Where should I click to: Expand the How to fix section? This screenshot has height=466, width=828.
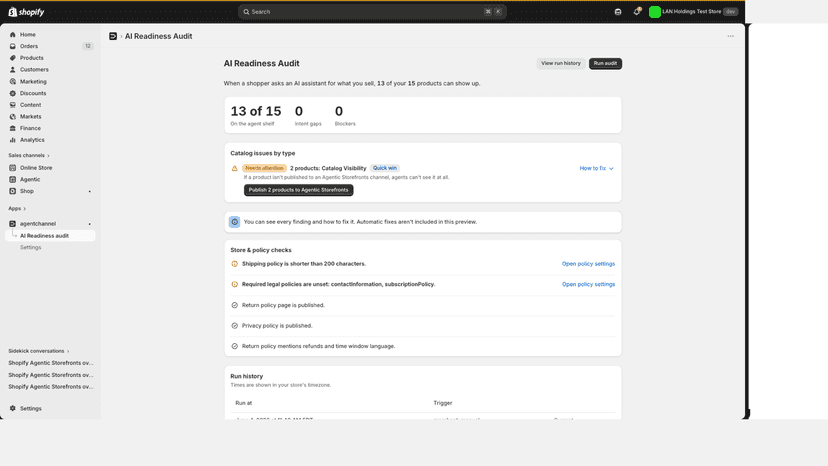pyautogui.click(x=596, y=168)
